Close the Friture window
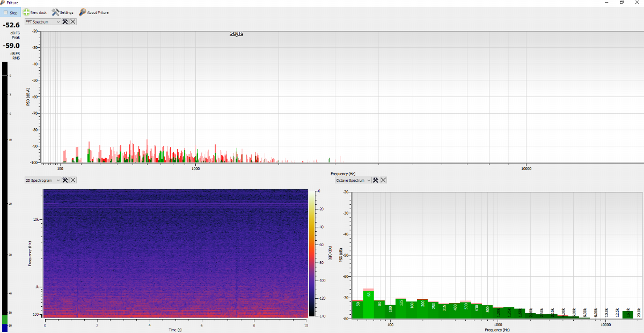Screen dimensions: 644x333 [x=637, y=3]
